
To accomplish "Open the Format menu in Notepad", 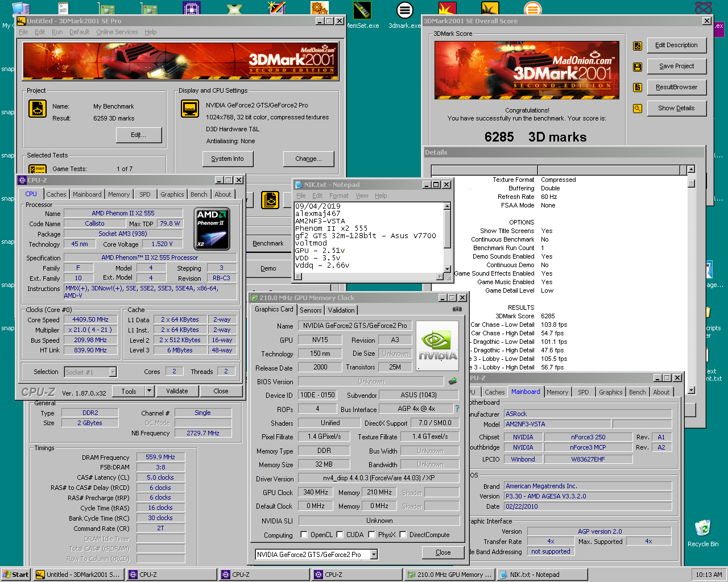I will click(339, 196).
